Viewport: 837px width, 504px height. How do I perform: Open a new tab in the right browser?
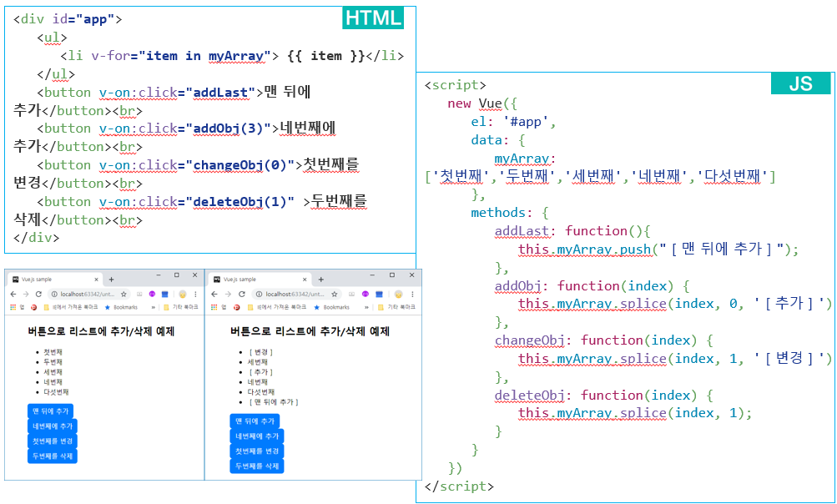coord(320,280)
